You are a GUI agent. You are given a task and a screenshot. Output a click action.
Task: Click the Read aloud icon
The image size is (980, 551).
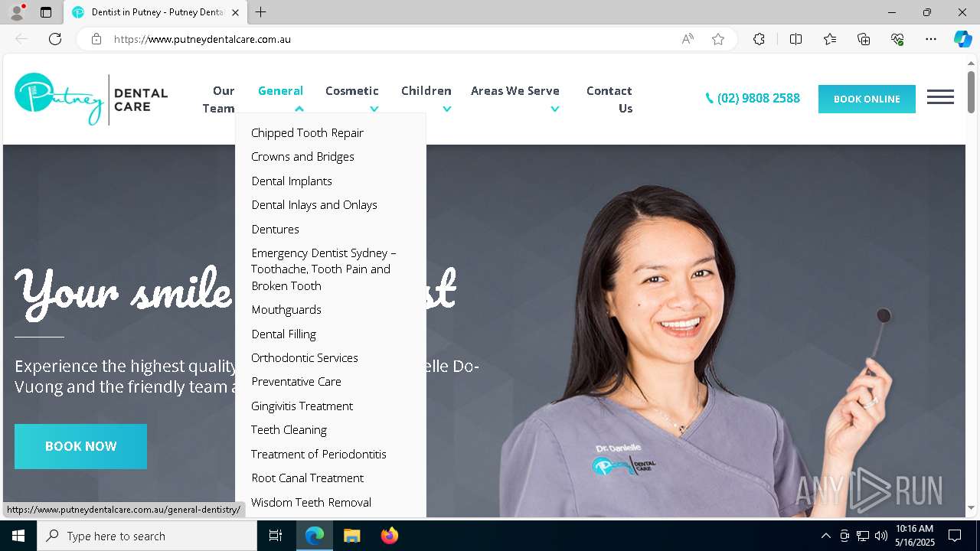tap(688, 39)
